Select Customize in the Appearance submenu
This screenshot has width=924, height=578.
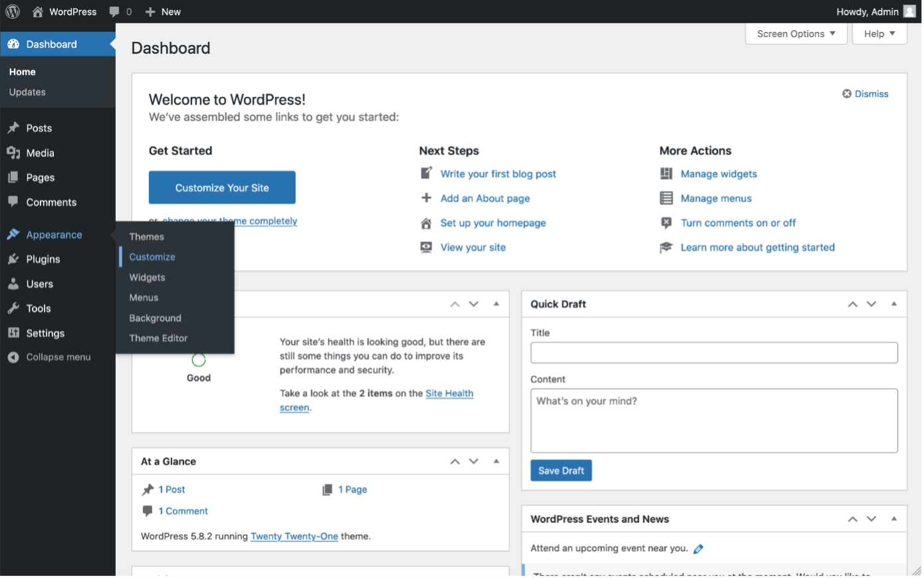coord(152,257)
